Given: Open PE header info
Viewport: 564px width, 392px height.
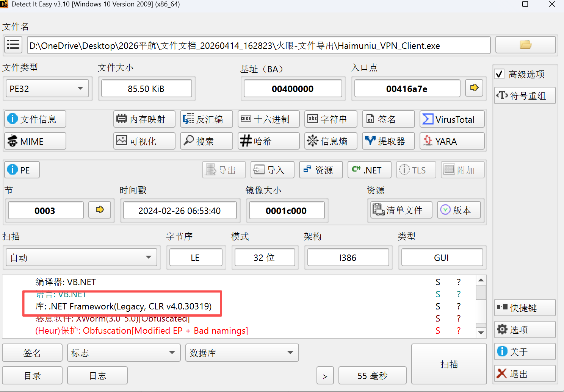Looking at the screenshot, I should (22, 170).
